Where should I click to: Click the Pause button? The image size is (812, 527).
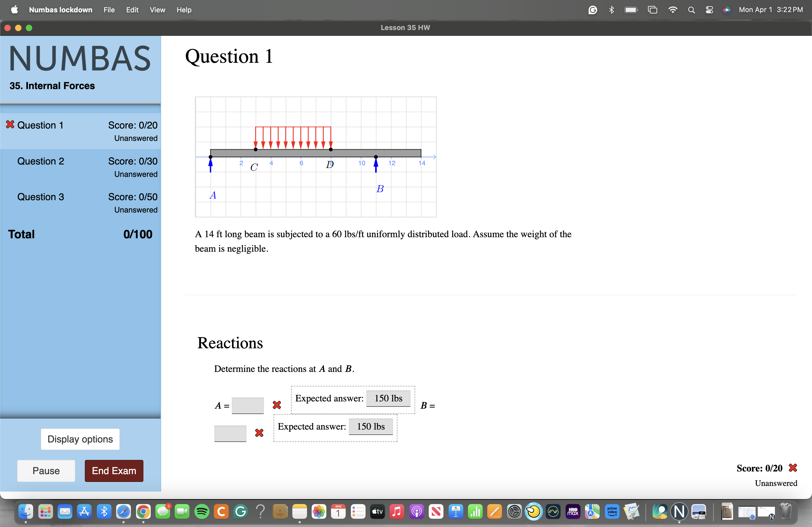click(x=46, y=471)
